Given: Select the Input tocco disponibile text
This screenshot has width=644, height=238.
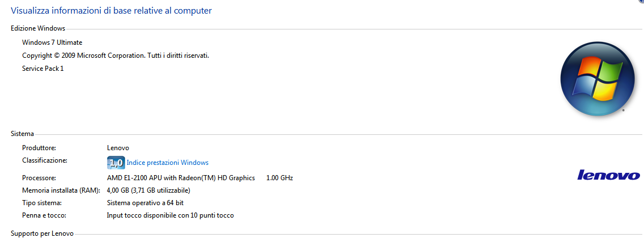Looking at the screenshot, I should [x=170, y=215].
